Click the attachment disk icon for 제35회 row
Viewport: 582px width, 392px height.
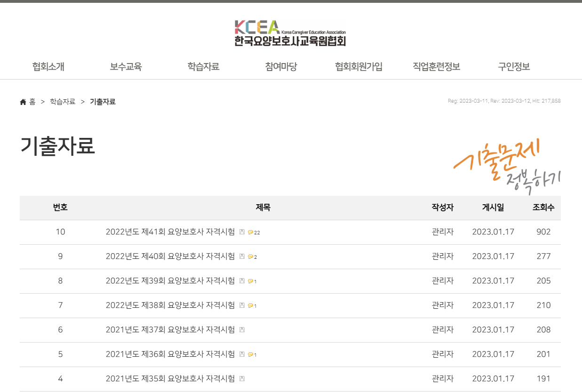click(242, 379)
